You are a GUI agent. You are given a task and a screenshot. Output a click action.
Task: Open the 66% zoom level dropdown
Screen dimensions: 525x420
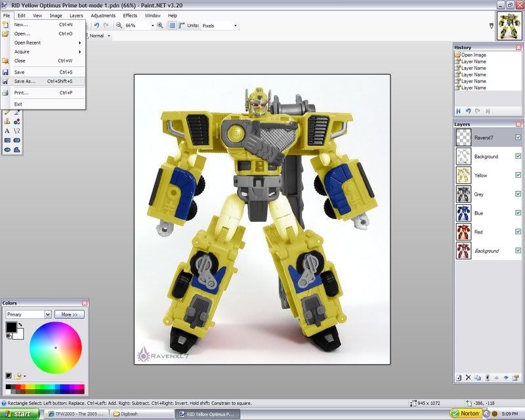click(x=153, y=26)
